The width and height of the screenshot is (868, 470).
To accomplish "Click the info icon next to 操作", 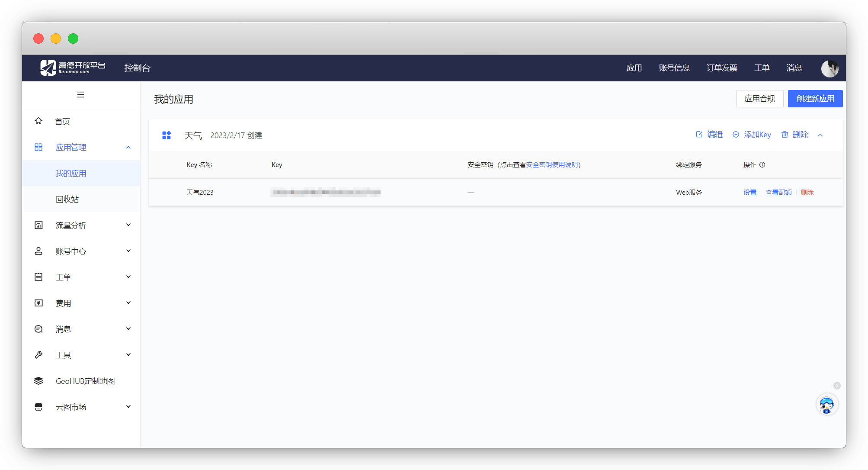I will (x=762, y=164).
